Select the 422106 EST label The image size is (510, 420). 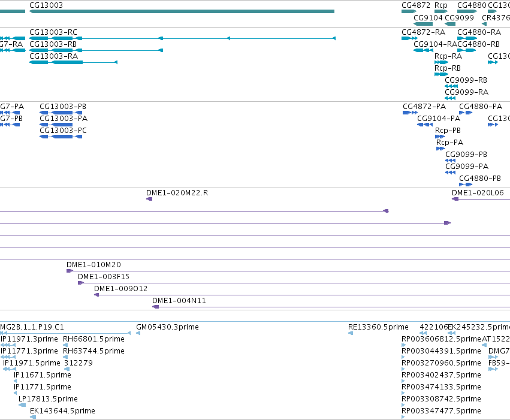coord(433,327)
